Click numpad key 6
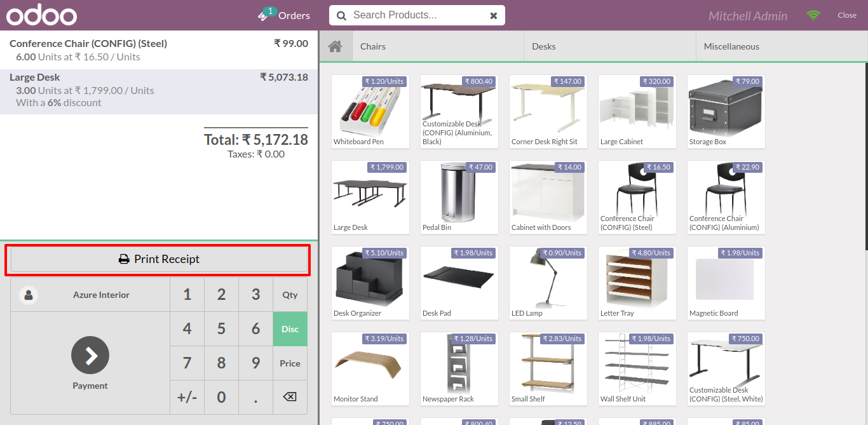The image size is (868, 425). (x=255, y=329)
